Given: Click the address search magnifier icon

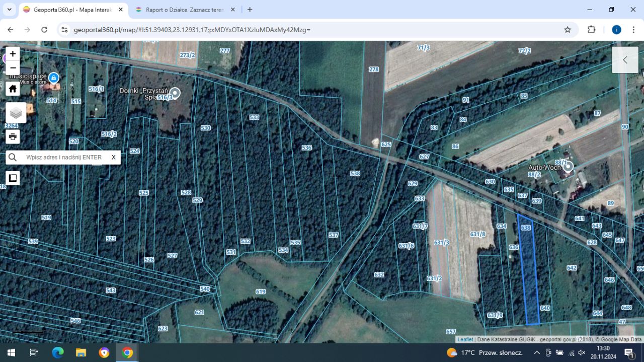Looking at the screenshot, I should coord(13,157).
